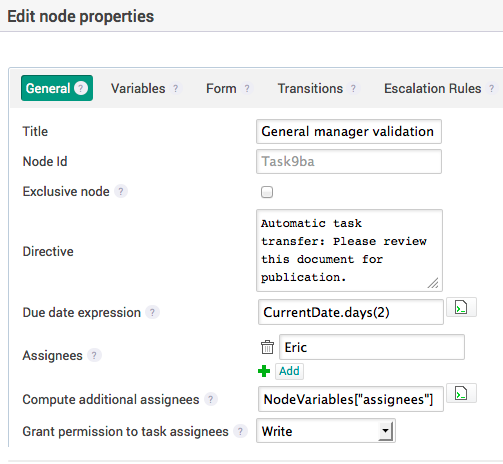
Task: Click inside the Directive text area
Action: point(349,250)
